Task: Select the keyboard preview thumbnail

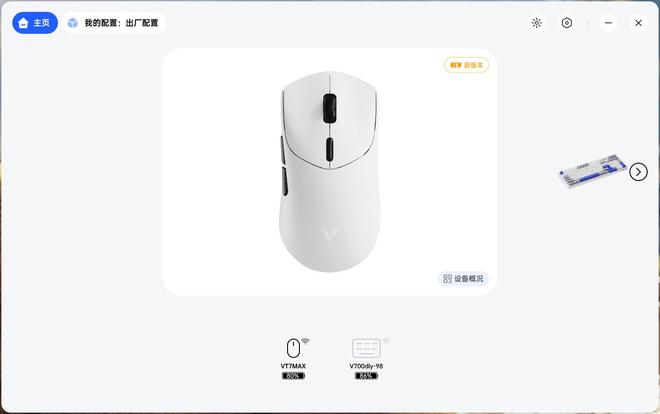Action: click(592, 171)
